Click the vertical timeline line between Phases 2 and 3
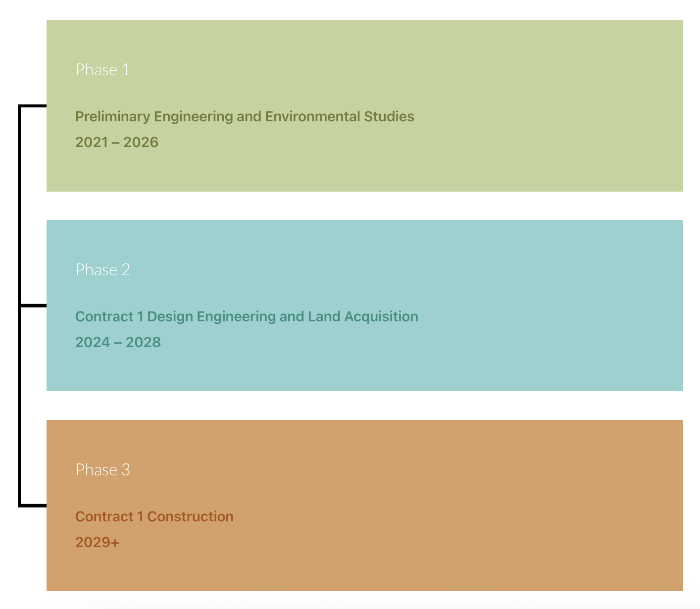Viewport: 700px width, 609px height. tap(20, 406)
